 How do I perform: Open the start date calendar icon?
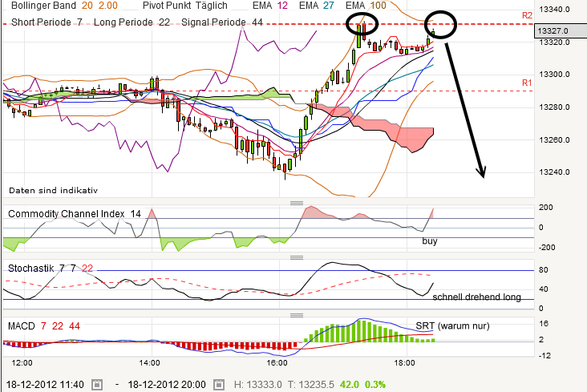click(x=97, y=385)
